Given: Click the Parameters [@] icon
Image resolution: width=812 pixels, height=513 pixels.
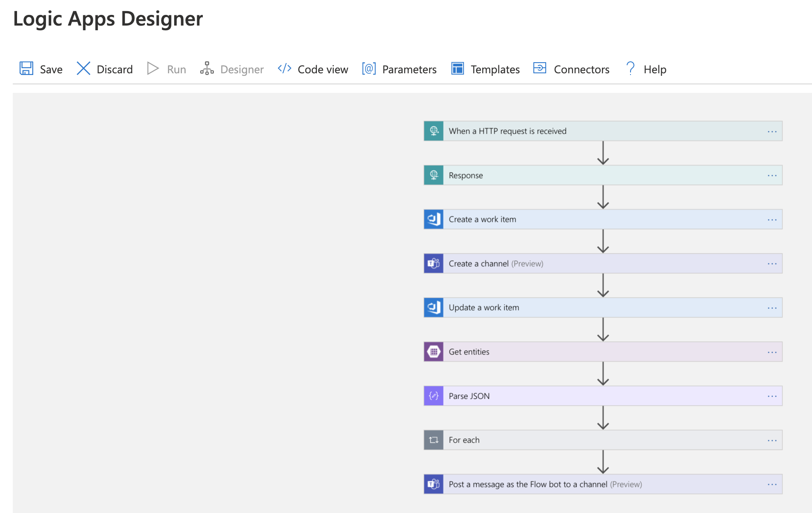Looking at the screenshot, I should click(369, 68).
